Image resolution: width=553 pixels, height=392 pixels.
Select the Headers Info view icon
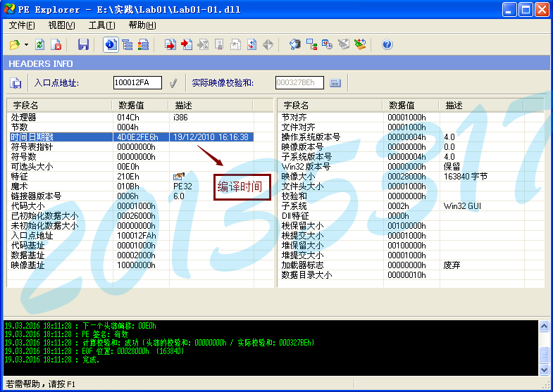tap(111, 45)
